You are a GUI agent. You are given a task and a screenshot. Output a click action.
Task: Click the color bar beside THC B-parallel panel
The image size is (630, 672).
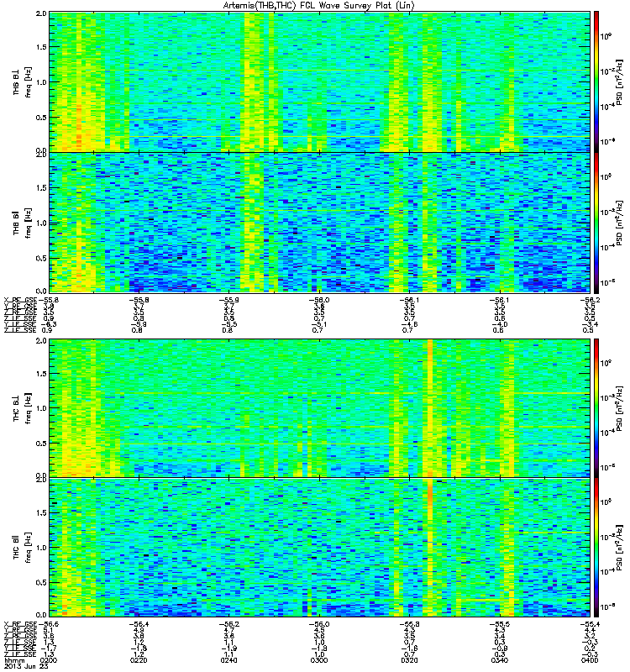596,548
